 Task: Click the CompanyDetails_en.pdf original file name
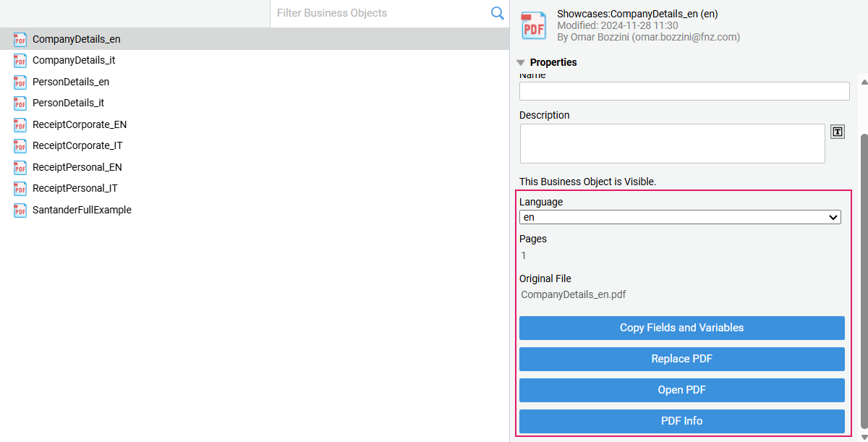pyautogui.click(x=574, y=294)
